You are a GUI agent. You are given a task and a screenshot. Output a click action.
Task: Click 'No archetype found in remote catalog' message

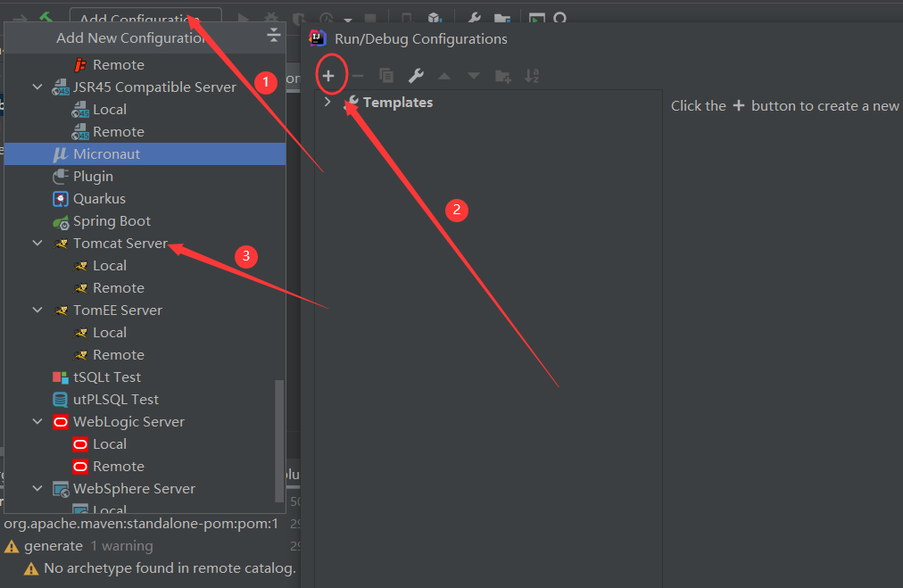tap(170, 568)
